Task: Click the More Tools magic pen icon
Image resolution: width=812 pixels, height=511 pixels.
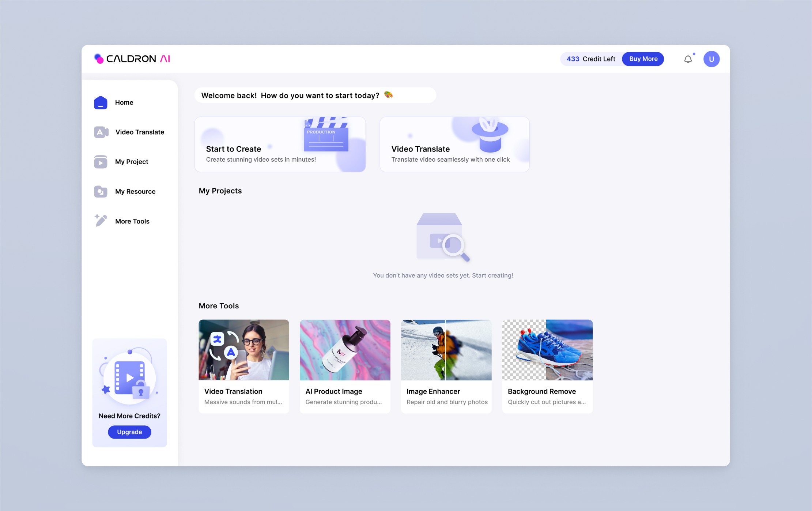Action: coord(101,221)
